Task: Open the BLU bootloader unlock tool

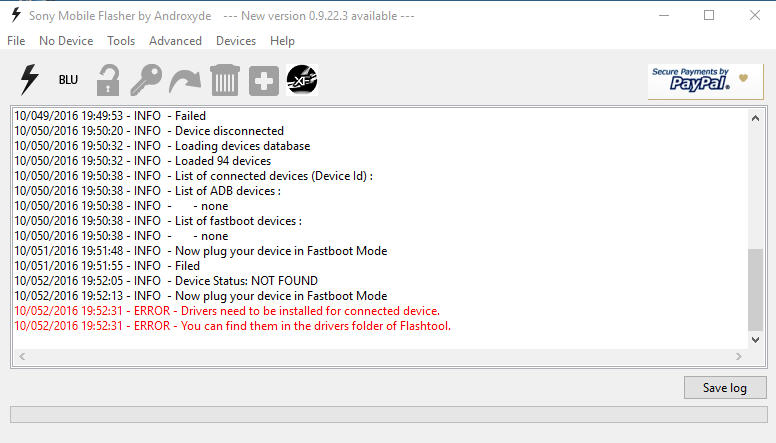Action: [68, 80]
